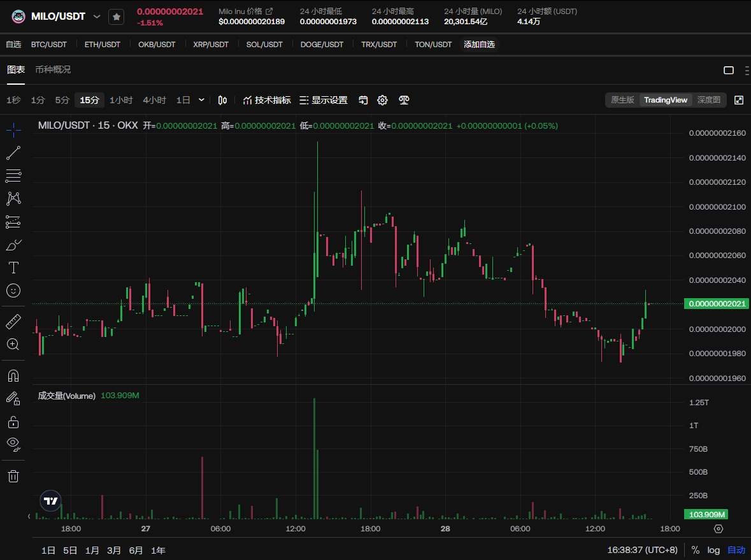The height and width of the screenshot is (560, 751).
Task: Select 15 minute timeframe
Action: [90, 100]
